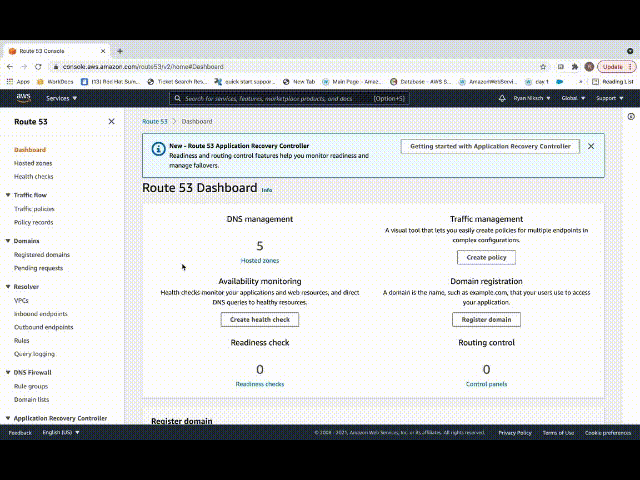Open the Terms of Use footer link
Image resolution: width=640 pixels, height=480 pixels.
558,433
